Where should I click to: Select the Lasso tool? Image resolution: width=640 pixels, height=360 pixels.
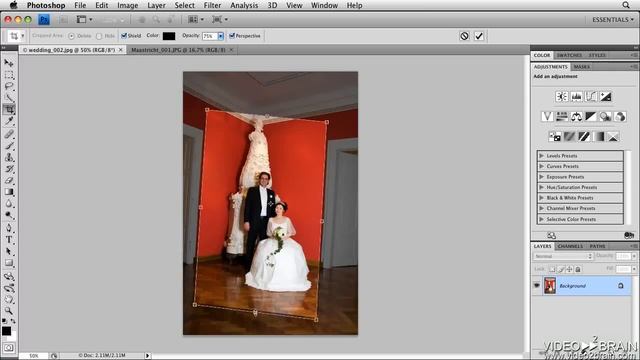click(9, 87)
